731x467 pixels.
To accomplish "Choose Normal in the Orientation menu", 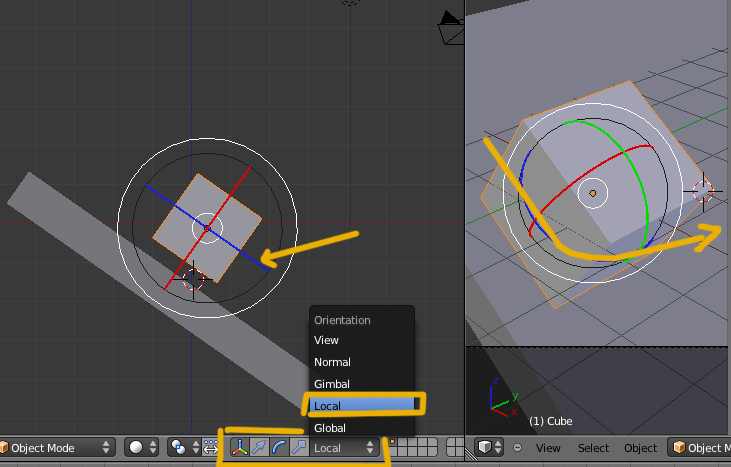I will 362,362.
